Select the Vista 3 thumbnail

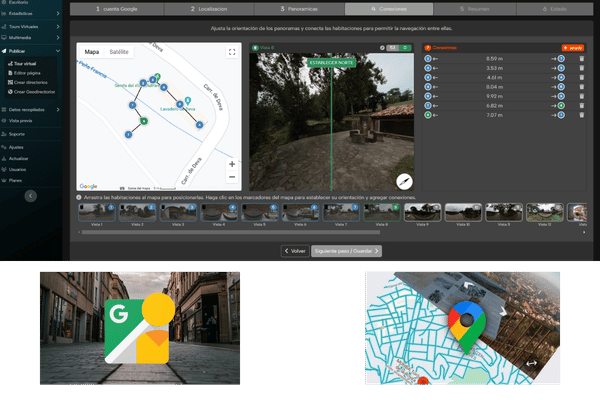178,212
